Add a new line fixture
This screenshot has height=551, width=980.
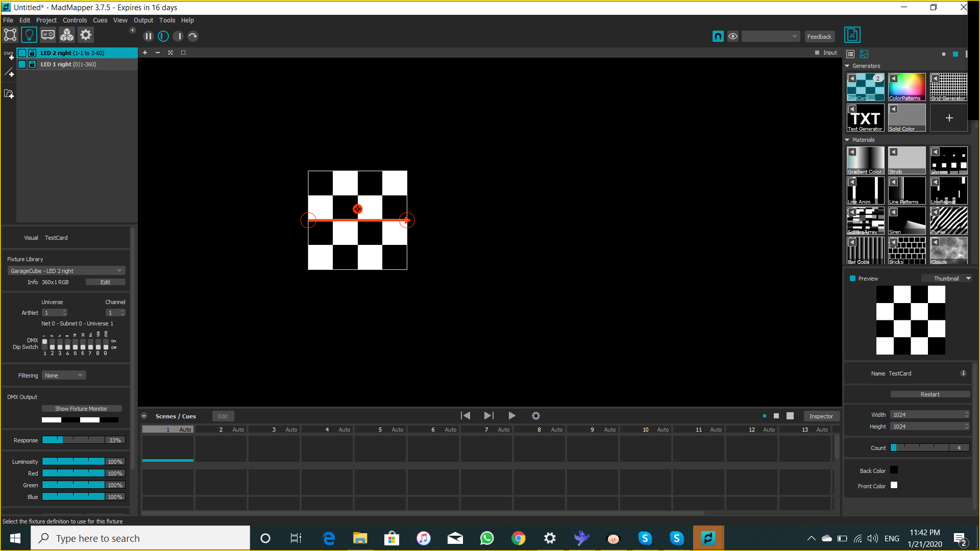9,72
